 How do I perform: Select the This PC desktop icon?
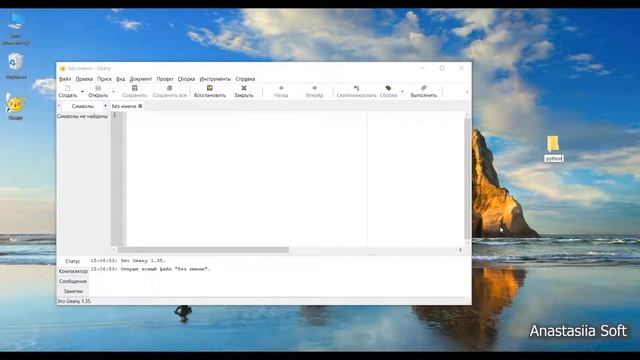click(x=16, y=29)
